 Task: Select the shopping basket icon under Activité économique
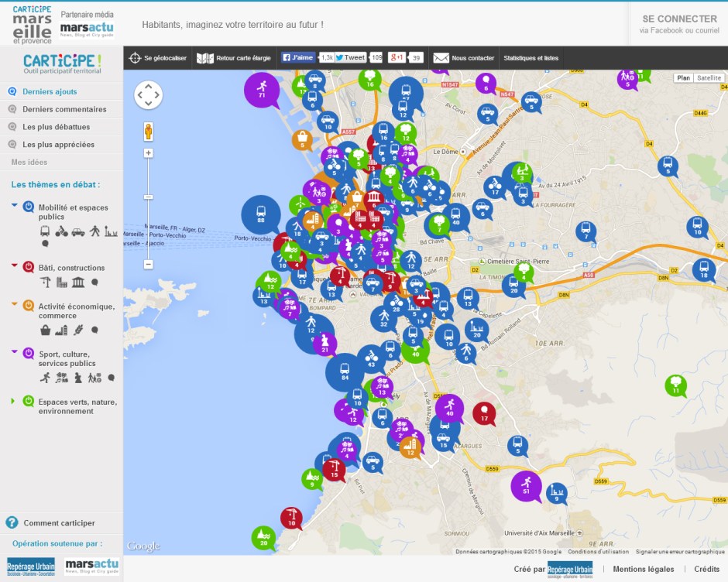[45, 330]
